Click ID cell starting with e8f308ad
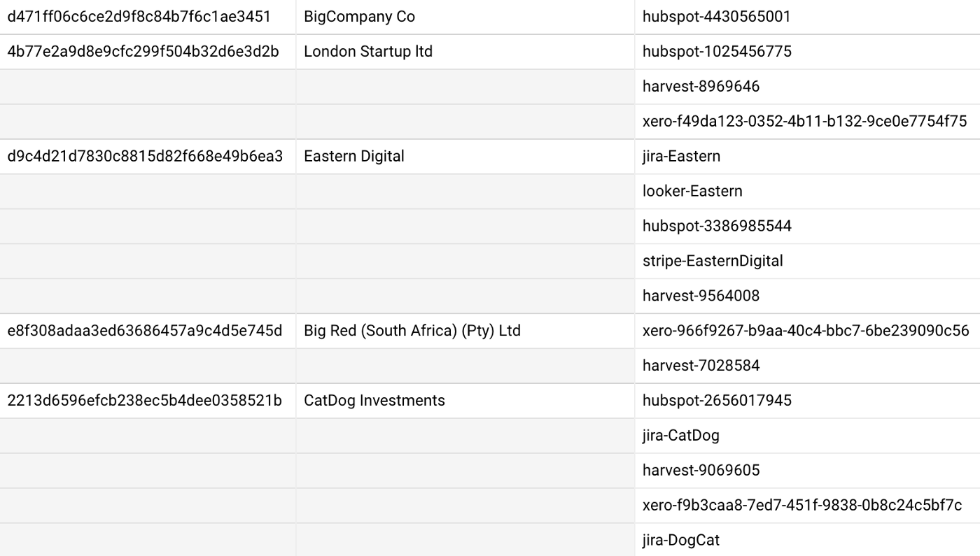 [x=145, y=331]
